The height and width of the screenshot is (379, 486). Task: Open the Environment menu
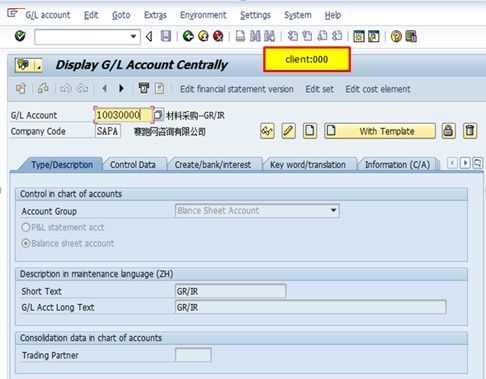[x=203, y=15]
